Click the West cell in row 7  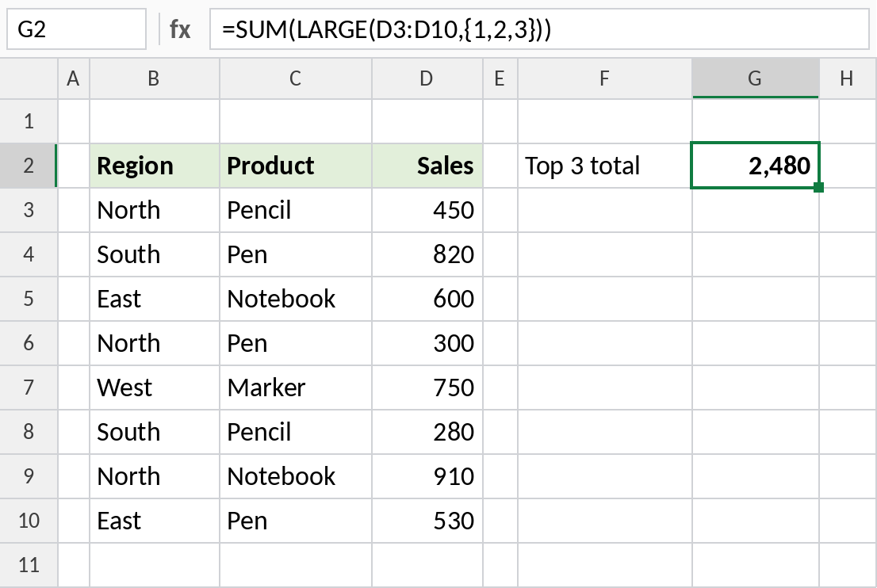point(155,388)
